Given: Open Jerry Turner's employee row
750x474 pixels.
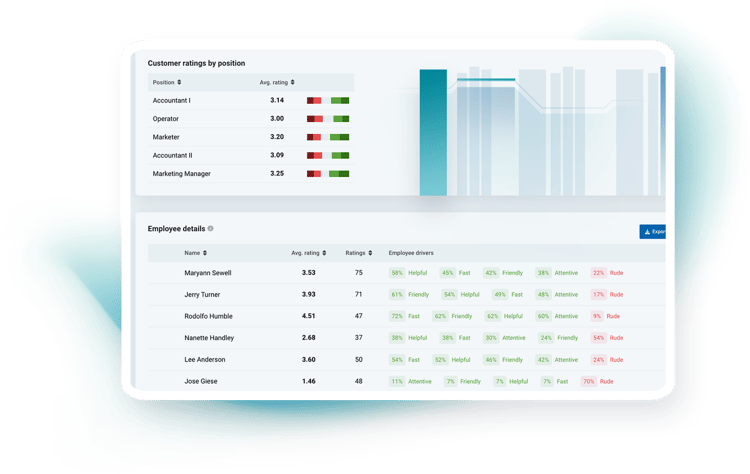Looking at the screenshot, I should tap(407, 295).
